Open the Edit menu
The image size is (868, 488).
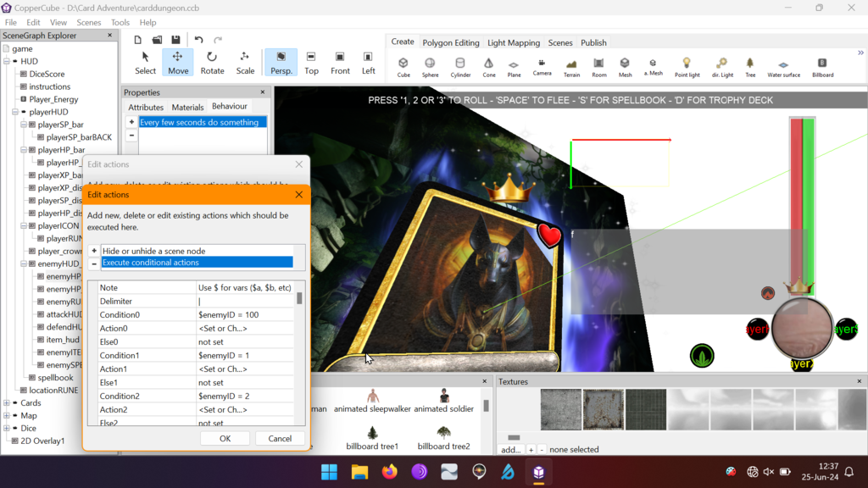pos(33,23)
